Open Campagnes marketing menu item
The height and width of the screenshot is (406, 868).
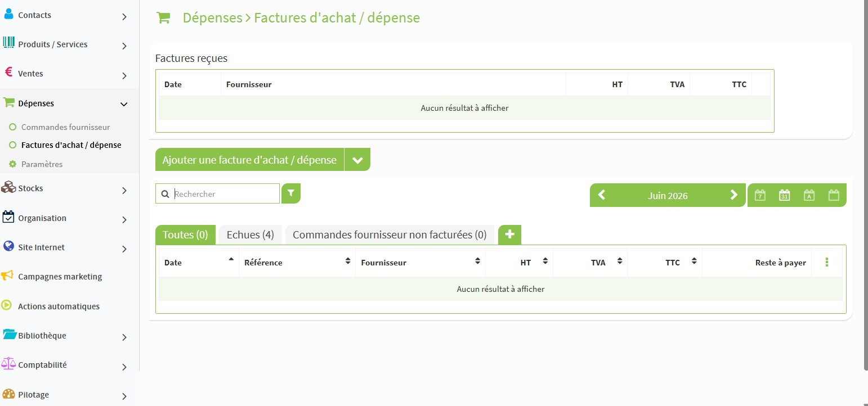tap(60, 277)
